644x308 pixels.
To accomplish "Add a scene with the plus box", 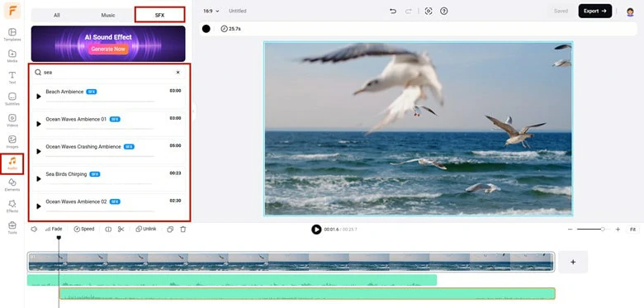I will pos(573,262).
